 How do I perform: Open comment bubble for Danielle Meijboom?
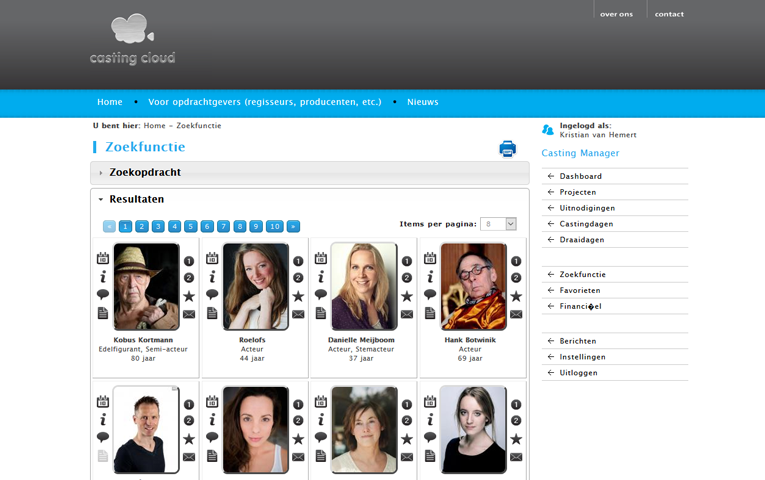pyautogui.click(x=321, y=294)
